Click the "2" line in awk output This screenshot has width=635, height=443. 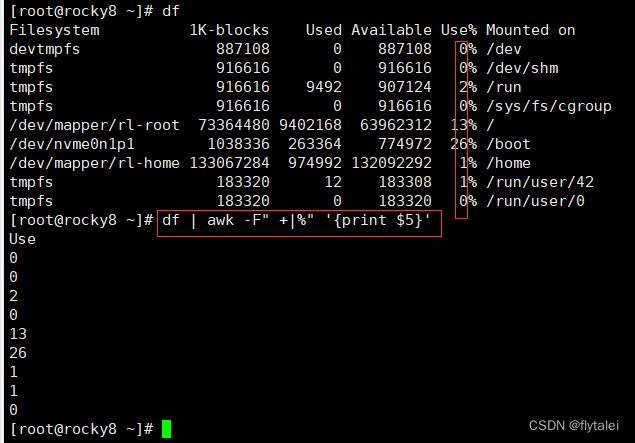(13, 296)
